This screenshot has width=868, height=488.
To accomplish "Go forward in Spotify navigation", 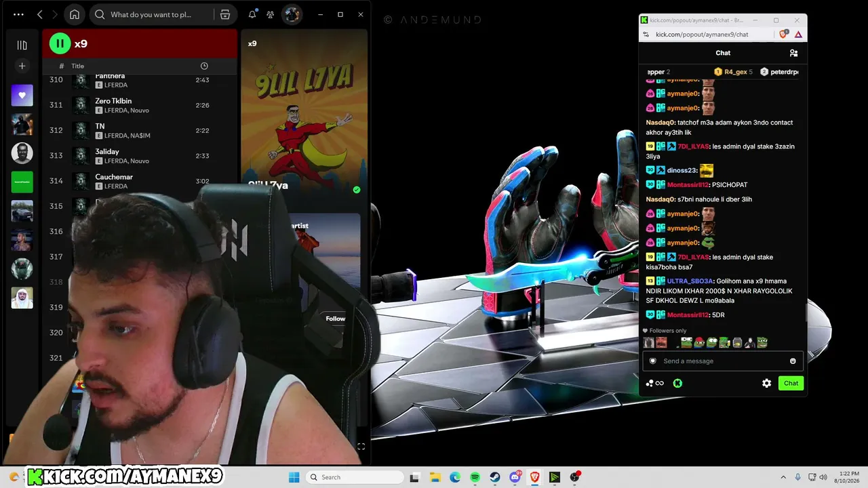I will tap(55, 14).
